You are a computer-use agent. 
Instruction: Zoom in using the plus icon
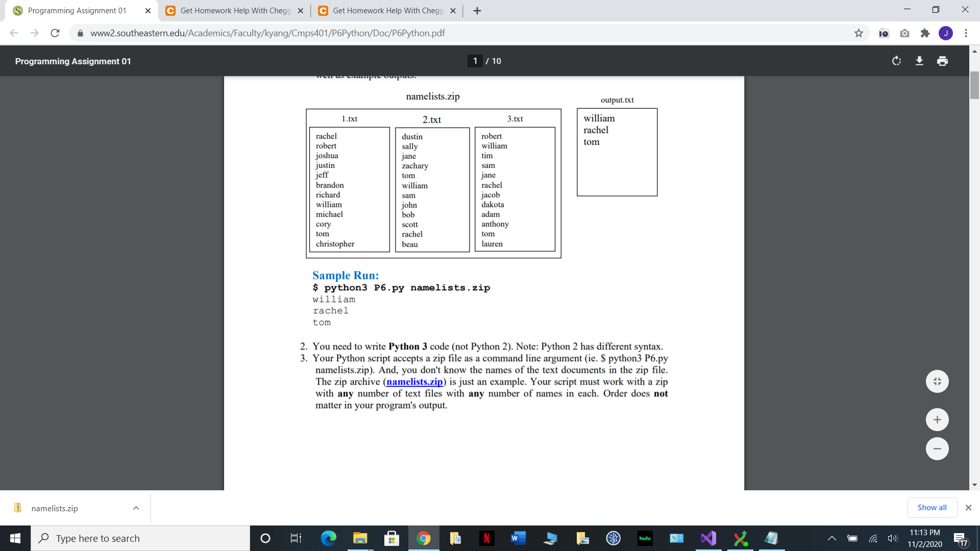(x=937, y=419)
